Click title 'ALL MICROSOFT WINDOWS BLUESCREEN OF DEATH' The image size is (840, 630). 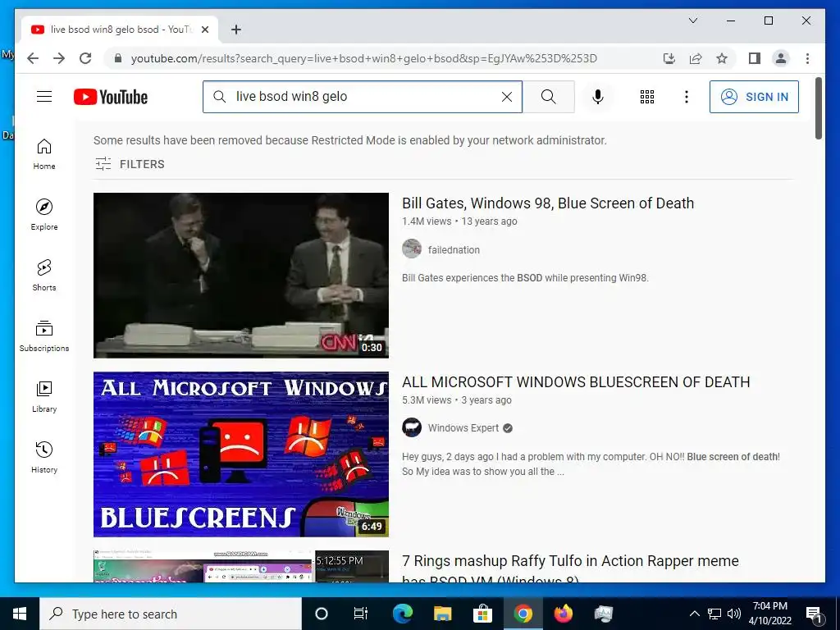pyautogui.click(x=576, y=382)
